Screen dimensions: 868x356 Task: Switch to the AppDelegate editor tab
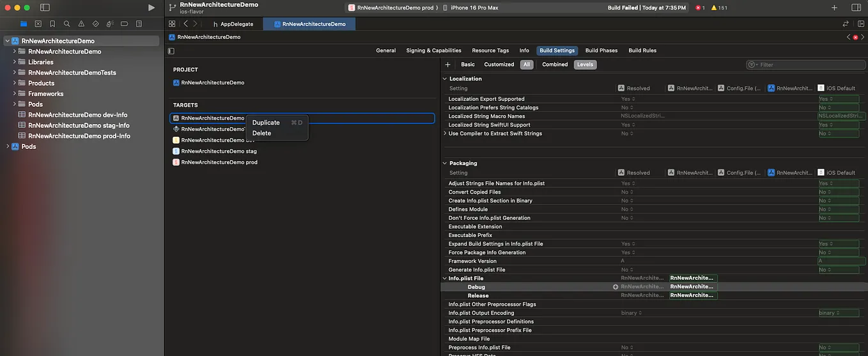pos(233,24)
